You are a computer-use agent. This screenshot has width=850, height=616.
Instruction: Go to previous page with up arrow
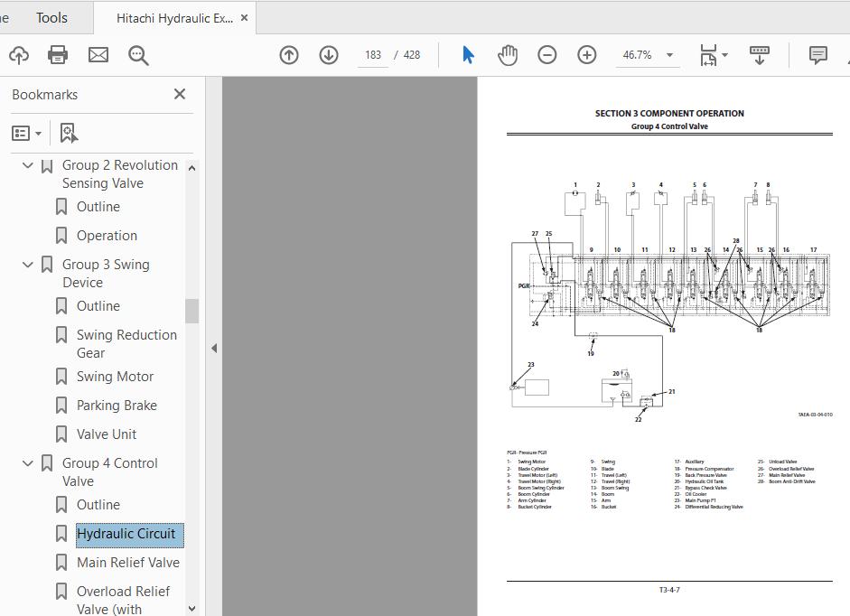click(x=289, y=54)
